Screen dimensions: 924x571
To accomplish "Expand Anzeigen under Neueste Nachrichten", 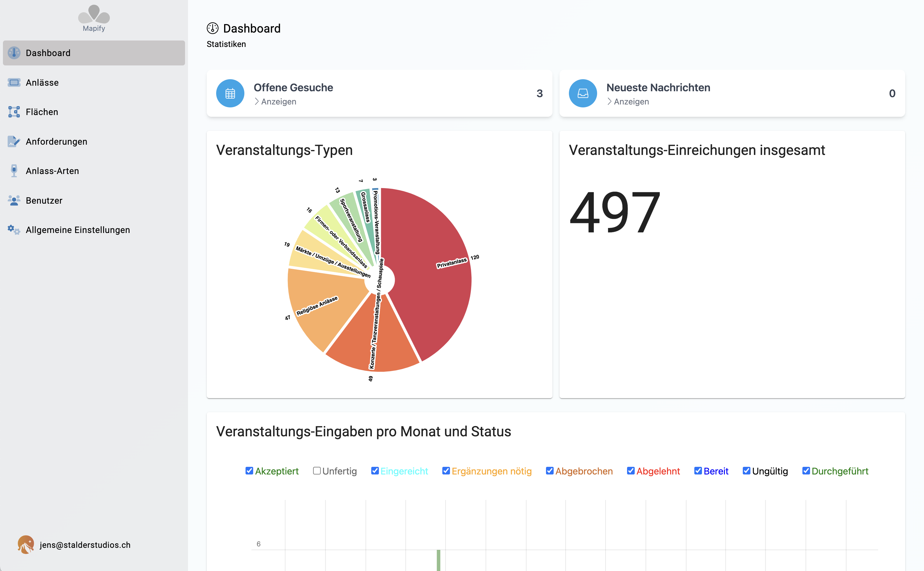I will [x=631, y=101].
